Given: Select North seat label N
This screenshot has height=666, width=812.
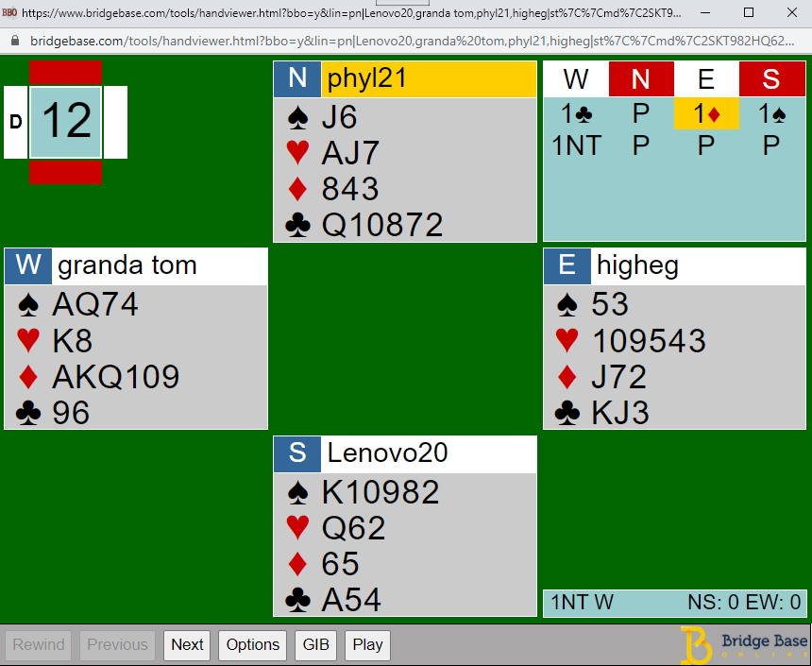Looking at the screenshot, I should (297, 78).
